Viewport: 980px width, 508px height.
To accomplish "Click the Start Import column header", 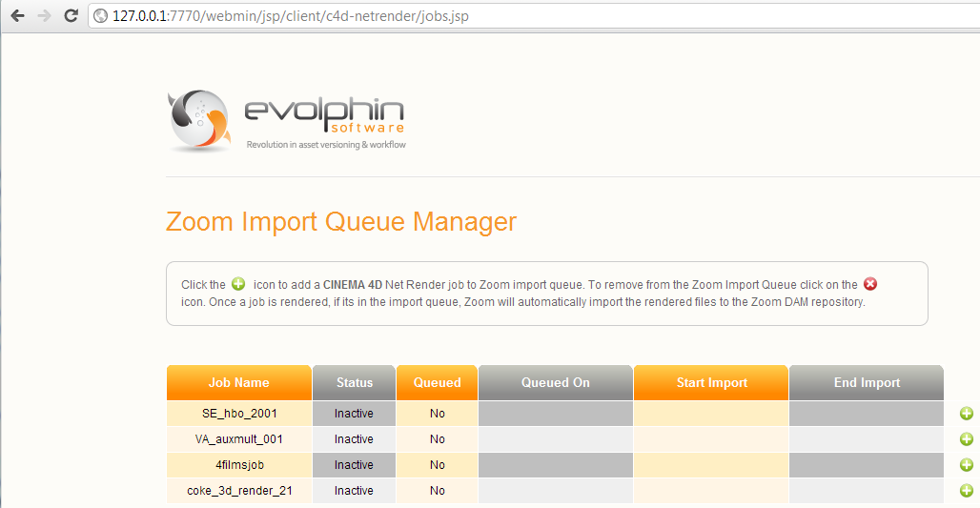I will click(711, 382).
